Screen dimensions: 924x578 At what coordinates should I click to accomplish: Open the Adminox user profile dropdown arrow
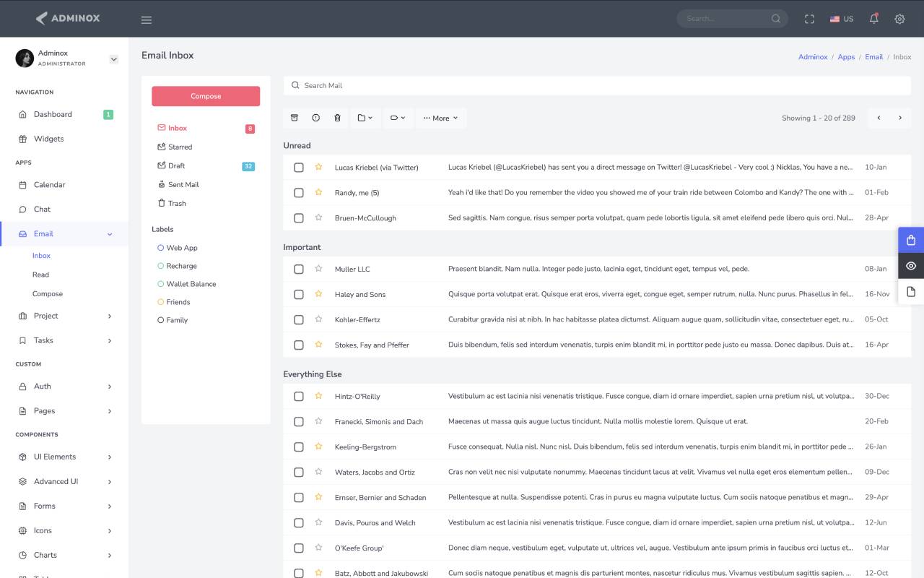pos(113,59)
